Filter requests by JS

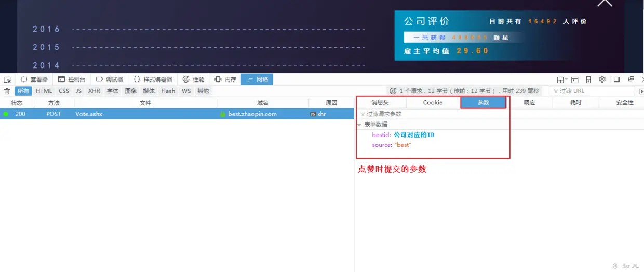point(78,91)
